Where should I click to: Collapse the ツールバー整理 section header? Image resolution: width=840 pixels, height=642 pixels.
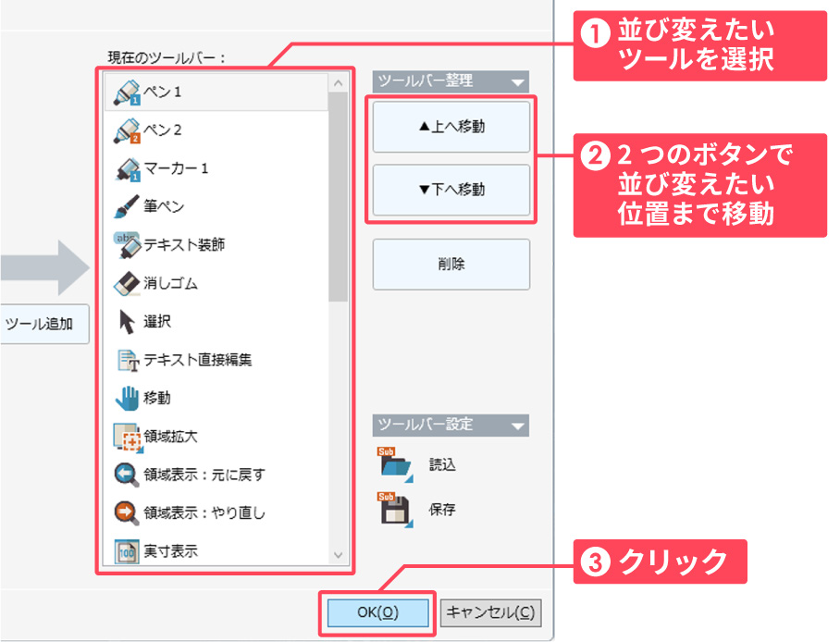[x=451, y=81]
